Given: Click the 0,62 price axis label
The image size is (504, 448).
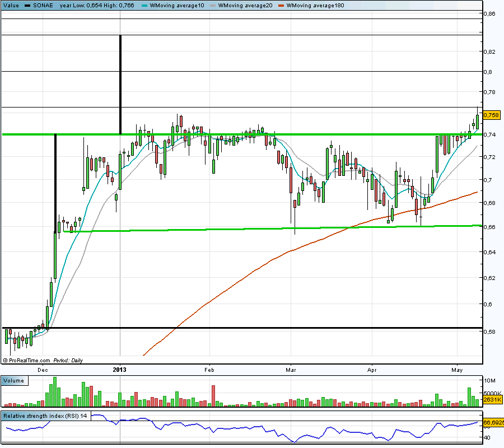Looking at the screenshot, I should pyautogui.click(x=489, y=278).
